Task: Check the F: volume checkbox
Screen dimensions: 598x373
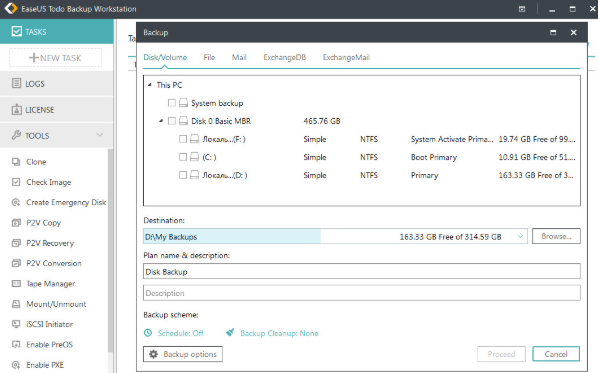Action: click(183, 139)
